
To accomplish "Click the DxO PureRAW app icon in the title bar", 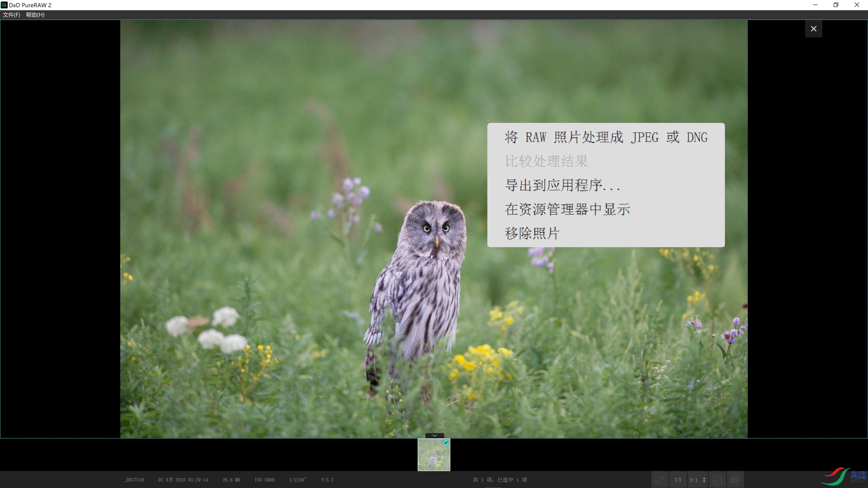I will (4, 5).
